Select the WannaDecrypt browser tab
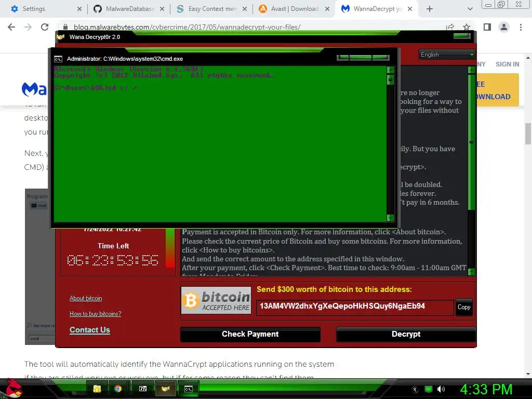The image size is (532, 399). pyautogui.click(x=377, y=9)
